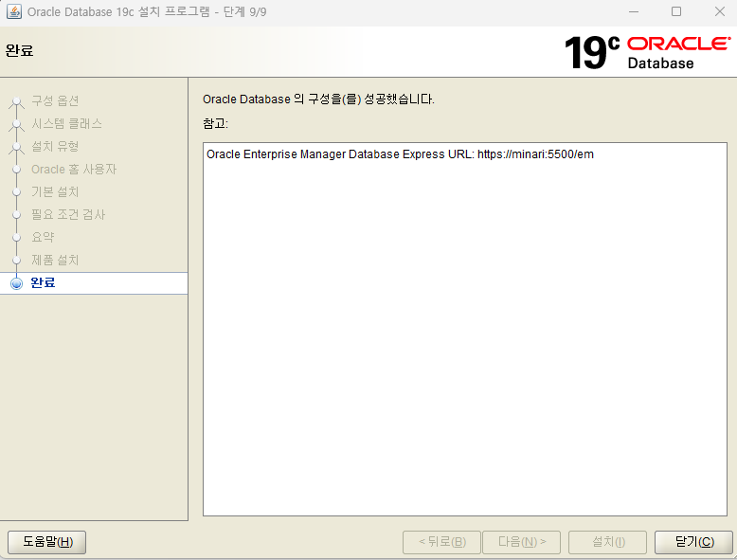Viewport: 737px width, 560px height.
Task: Click the blue 완료 step marker icon
Action: [x=16, y=283]
